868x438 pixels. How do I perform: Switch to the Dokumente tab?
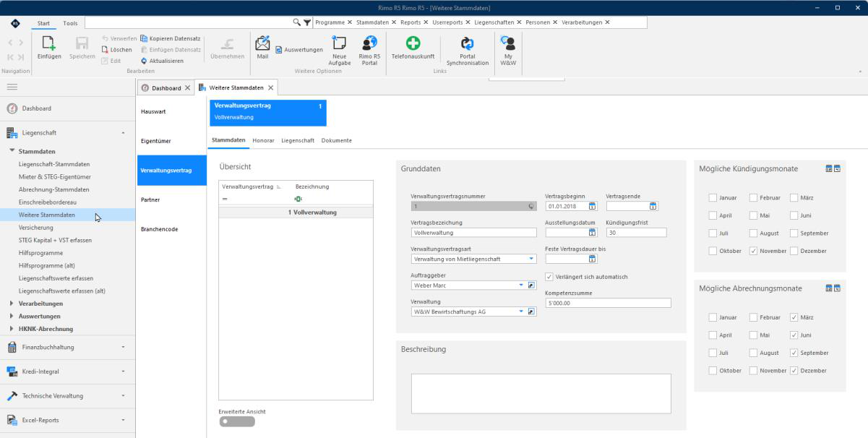(x=337, y=140)
